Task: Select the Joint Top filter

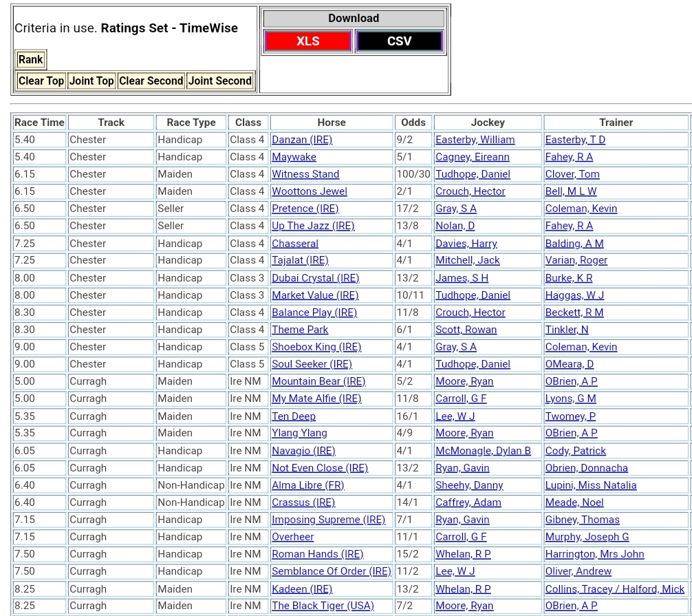Action: pos(91,81)
